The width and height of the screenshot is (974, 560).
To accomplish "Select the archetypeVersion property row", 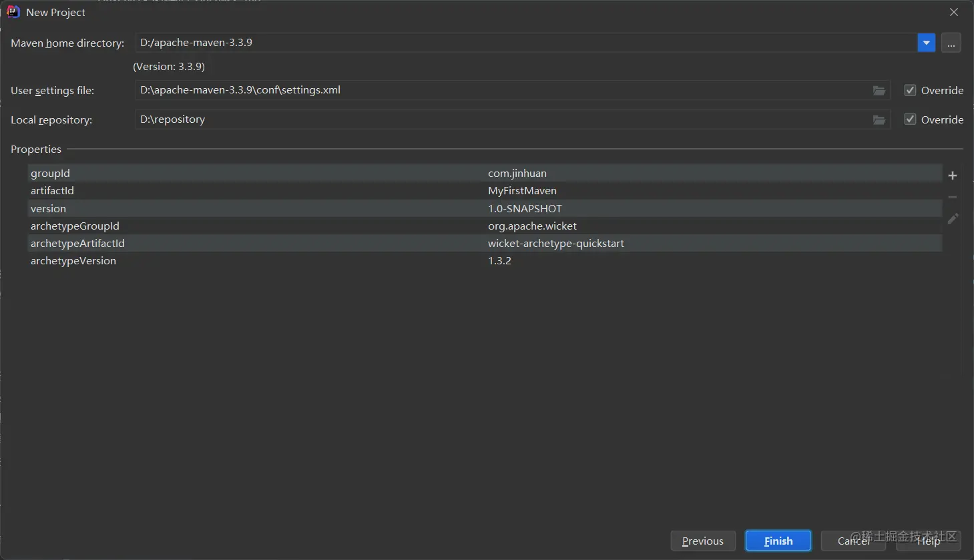I will point(485,260).
